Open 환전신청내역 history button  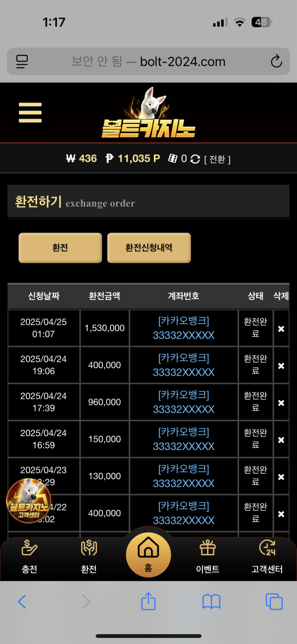(x=149, y=248)
